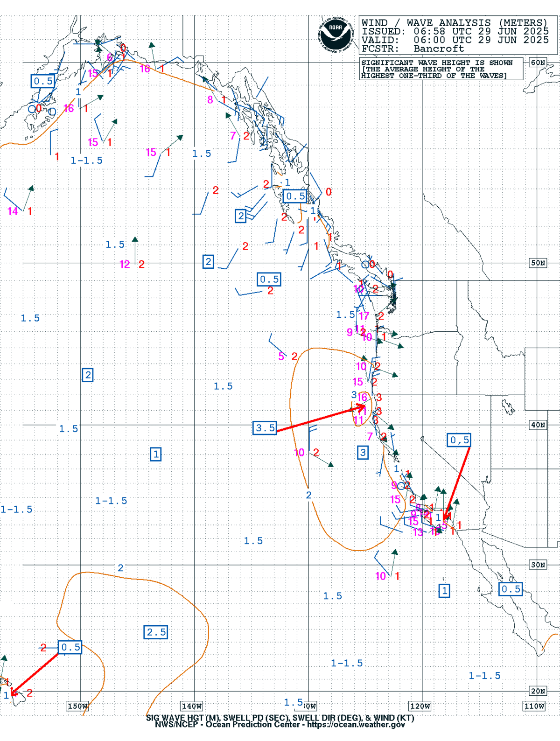560x741 pixels.
Task: Select the WIND / WAVE ANALYSIS (METERS) title
Action: point(454,22)
